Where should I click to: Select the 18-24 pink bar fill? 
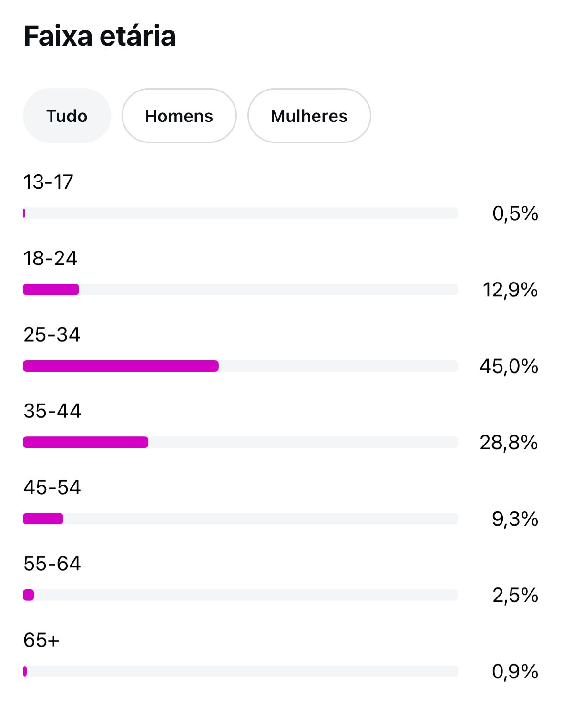click(x=51, y=290)
